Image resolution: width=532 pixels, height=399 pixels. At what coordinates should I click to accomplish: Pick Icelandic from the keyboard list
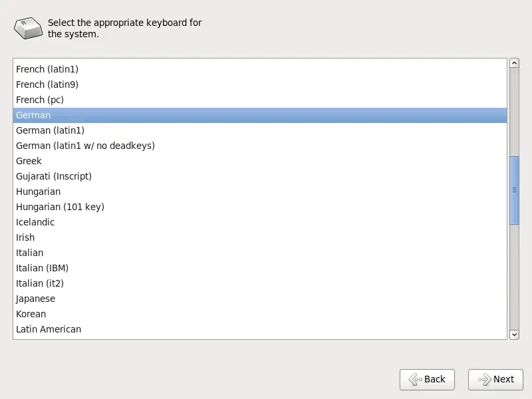click(x=260, y=222)
